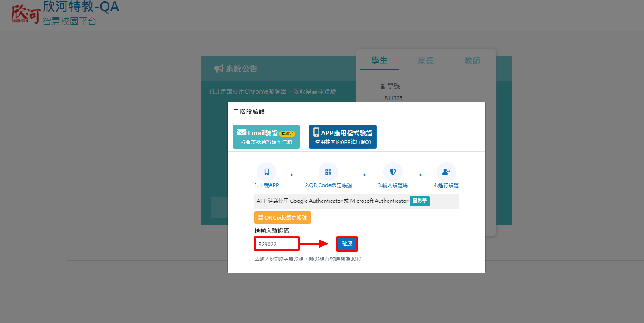This screenshot has height=323, width=644.
Task: Click the 4.進行驗證 step label
Action: coord(446,185)
